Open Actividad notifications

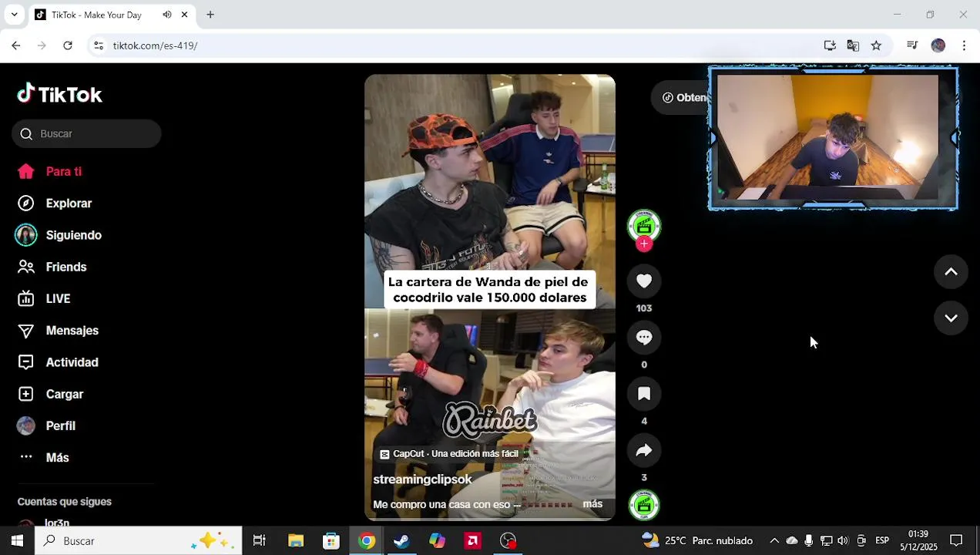coord(58,362)
